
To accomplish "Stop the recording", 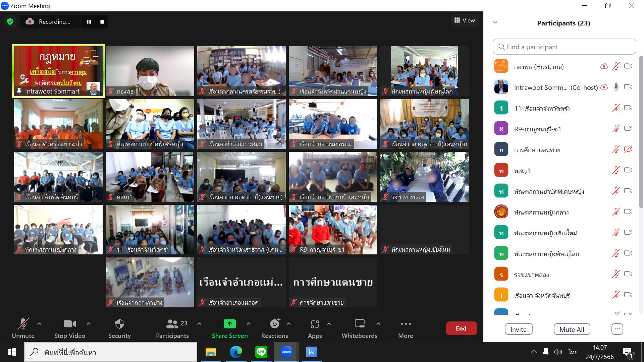I will pos(102,22).
